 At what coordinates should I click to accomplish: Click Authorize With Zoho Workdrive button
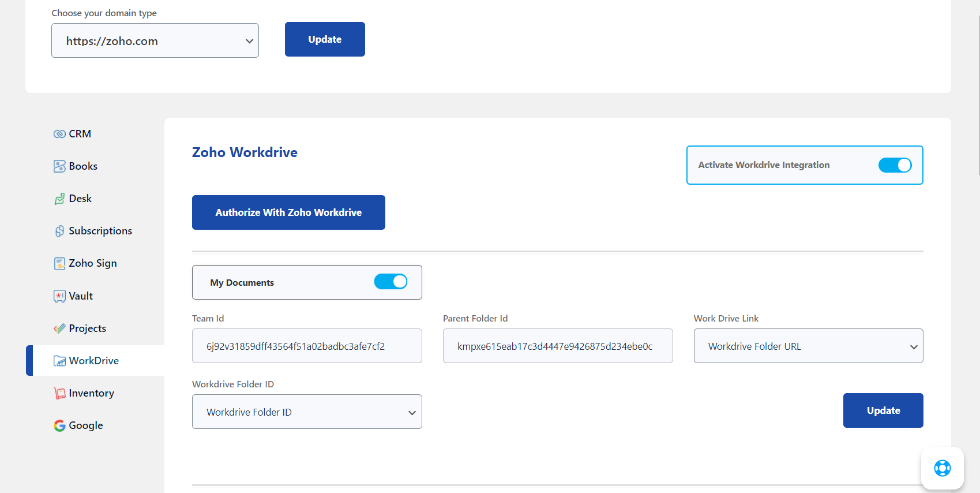point(288,212)
